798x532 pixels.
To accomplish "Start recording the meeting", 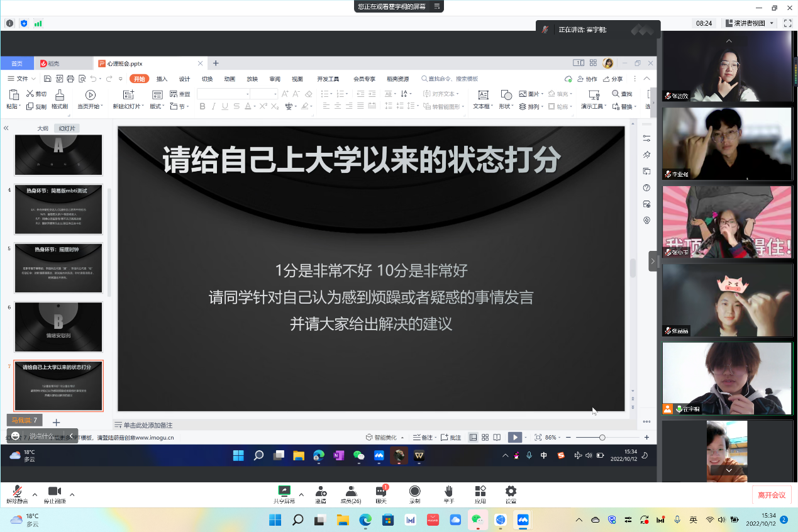I will click(414, 491).
